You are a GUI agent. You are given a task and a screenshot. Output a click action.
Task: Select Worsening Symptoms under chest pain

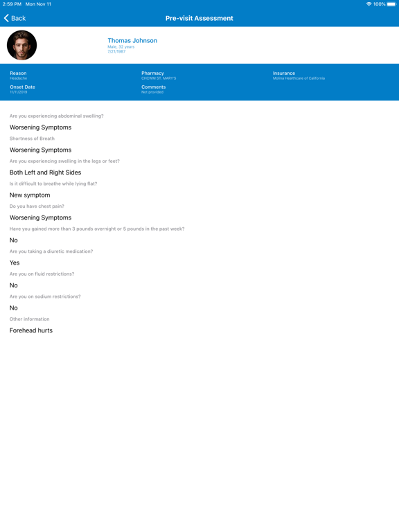pos(40,218)
